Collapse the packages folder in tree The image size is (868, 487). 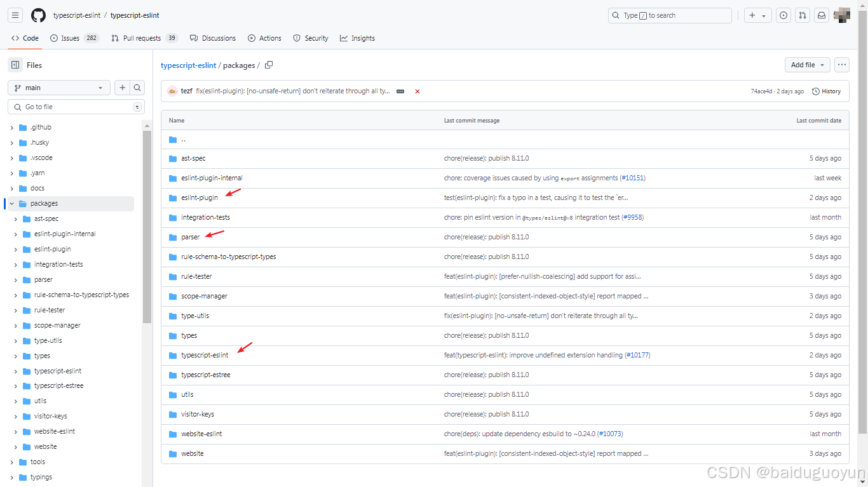[11, 203]
